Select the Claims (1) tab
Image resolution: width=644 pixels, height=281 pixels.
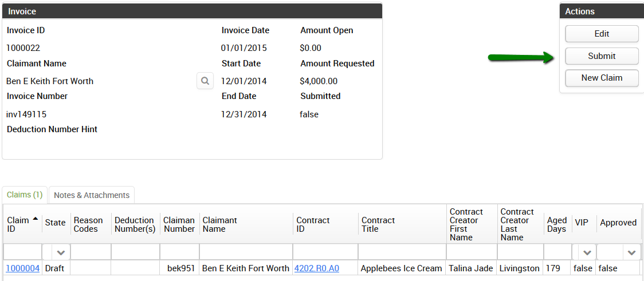[25, 195]
